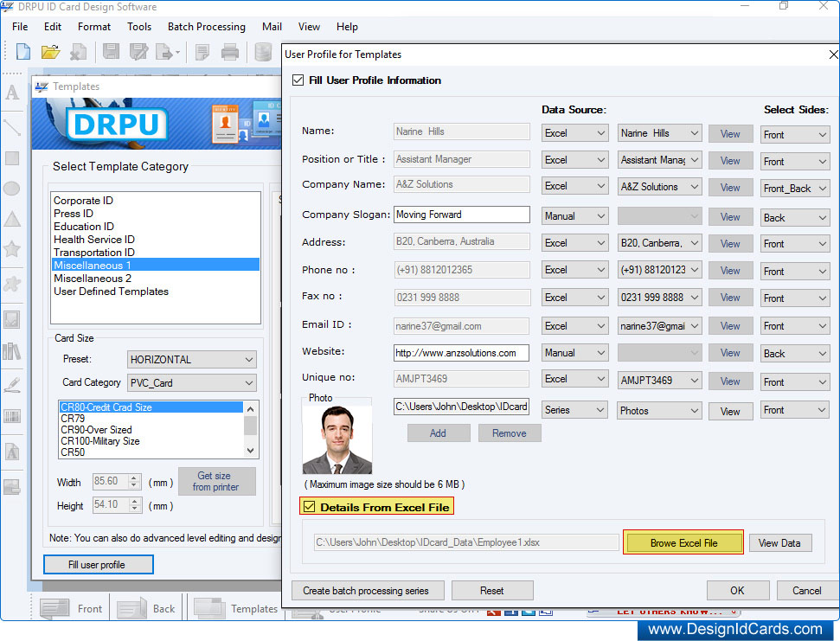Click the View Data button
This screenshot has height=641, width=840.
coord(779,542)
